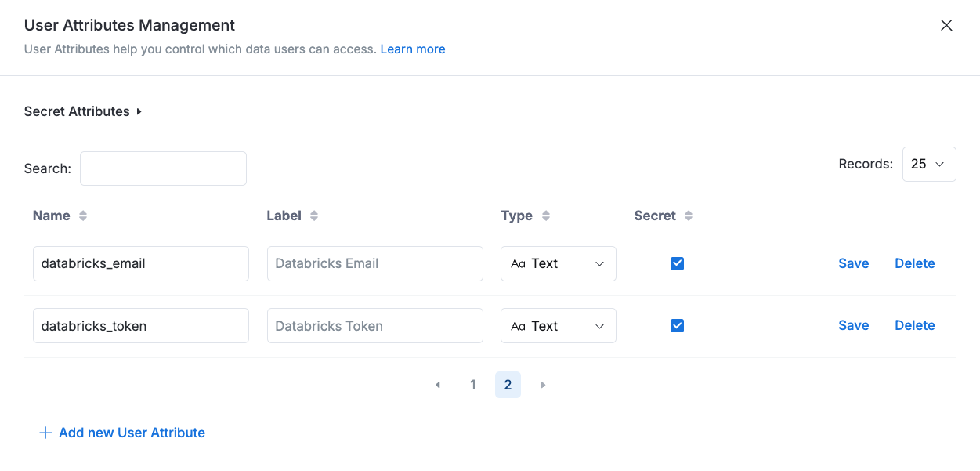
Task: Click plus icon to add User Attribute
Action: click(45, 433)
